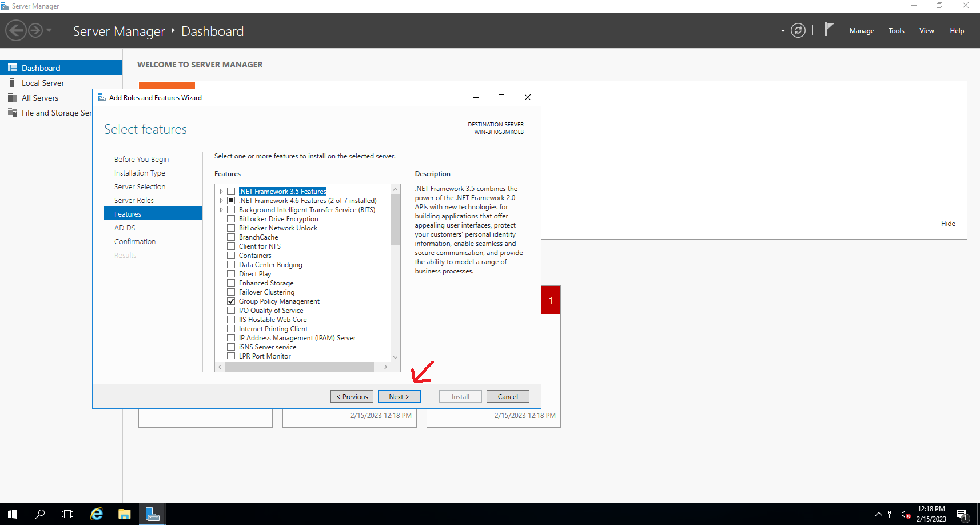The image size is (980, 525).
Task: Launch Internet Explorer from the taskbar
Action: coord(97,514)
